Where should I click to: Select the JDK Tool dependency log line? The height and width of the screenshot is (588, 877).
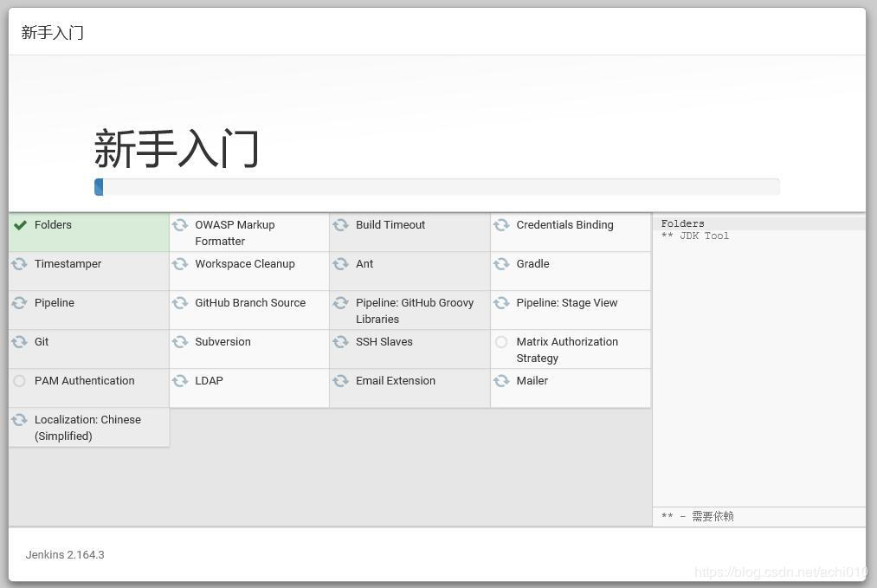click(695, 236)
